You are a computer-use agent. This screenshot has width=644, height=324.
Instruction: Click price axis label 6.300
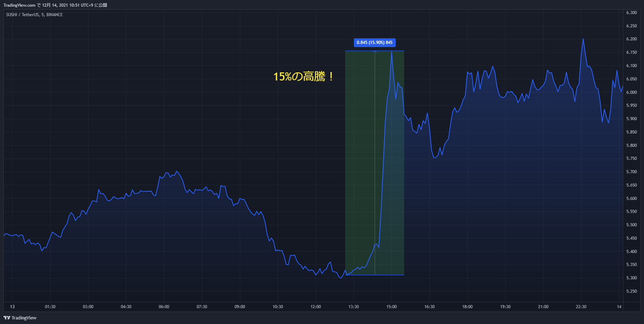coord(631,13)
